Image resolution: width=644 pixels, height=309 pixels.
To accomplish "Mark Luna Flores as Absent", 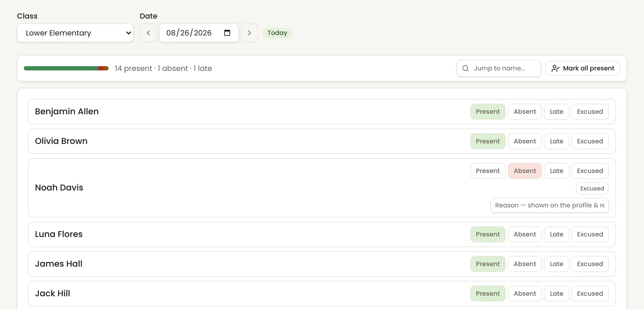I will click(x=525, y=234).
